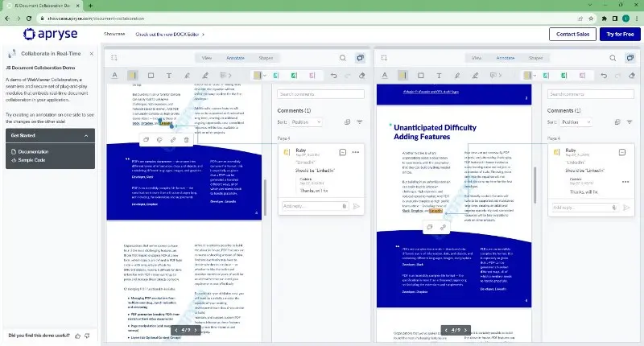Expand more tools arrow in left toolbar

pyautogui.click(x=230, y=76)
